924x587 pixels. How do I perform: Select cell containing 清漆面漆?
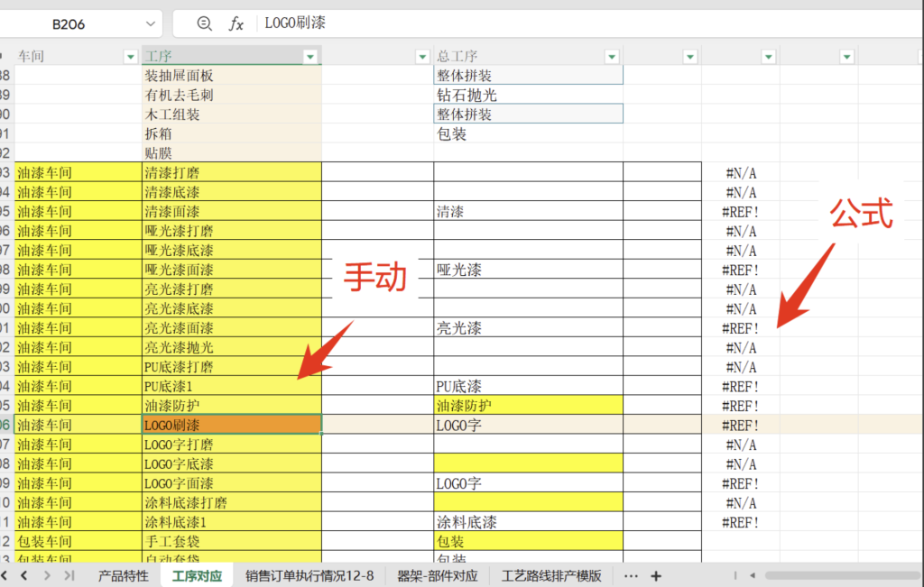click(232, 211)
